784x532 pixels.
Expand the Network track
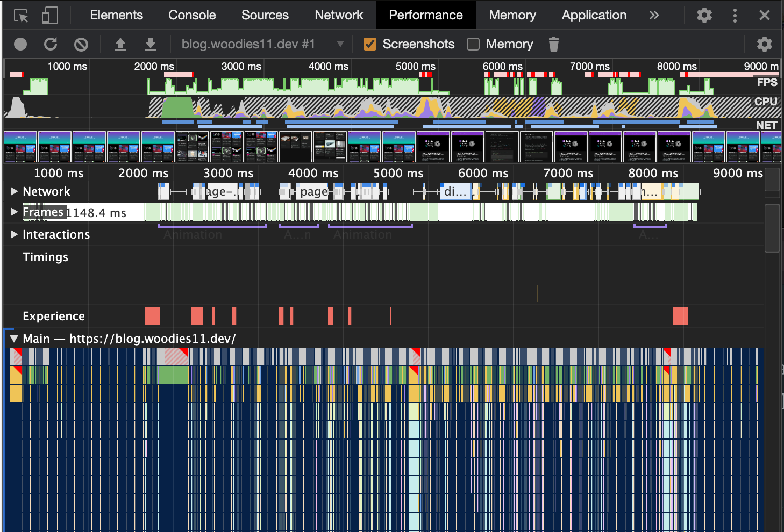pos(15,191)
